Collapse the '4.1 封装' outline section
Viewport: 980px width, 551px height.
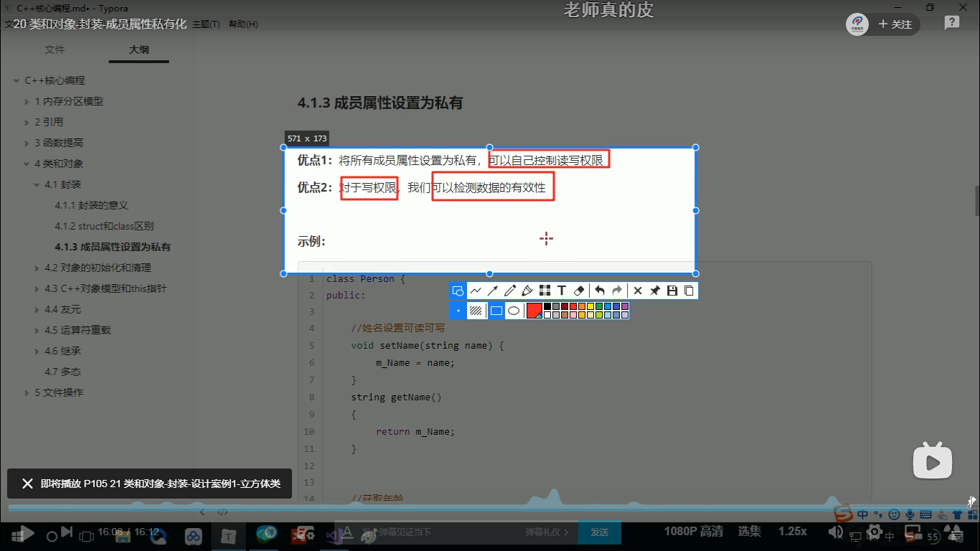37,185
